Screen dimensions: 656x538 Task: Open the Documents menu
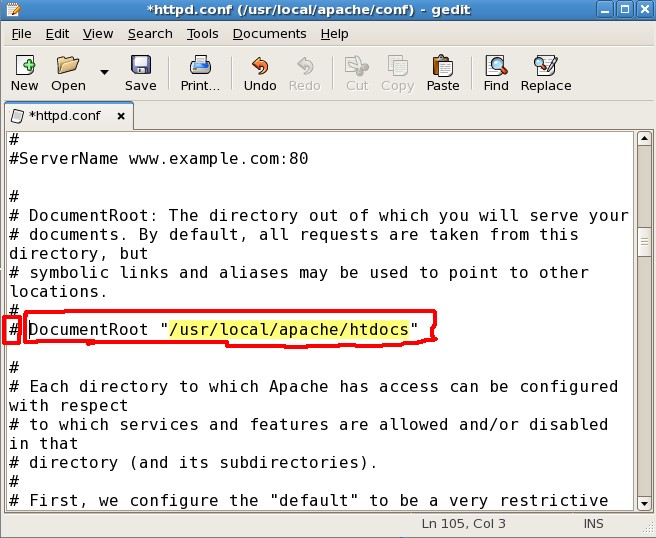(x=269, y=33)
